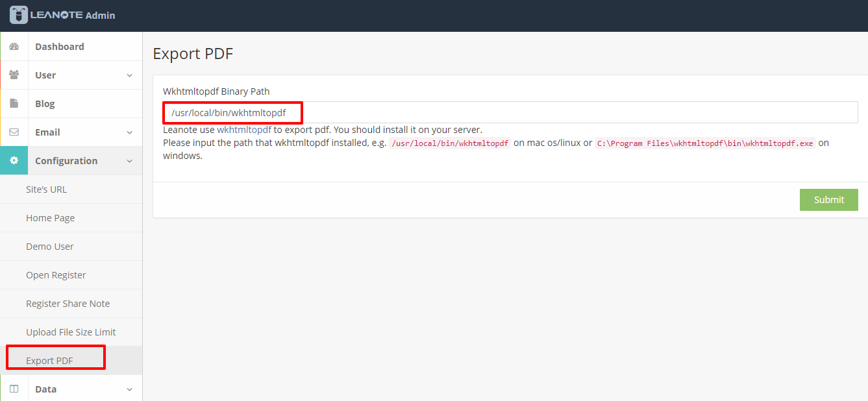Open the Data menu item

pos(71,389)
